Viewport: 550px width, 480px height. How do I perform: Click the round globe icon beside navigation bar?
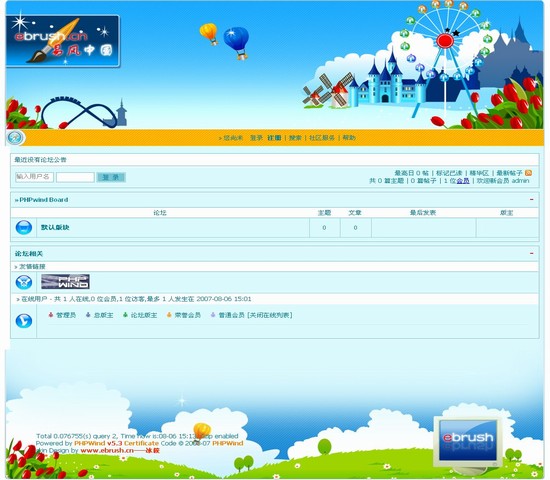pos(14,138)
